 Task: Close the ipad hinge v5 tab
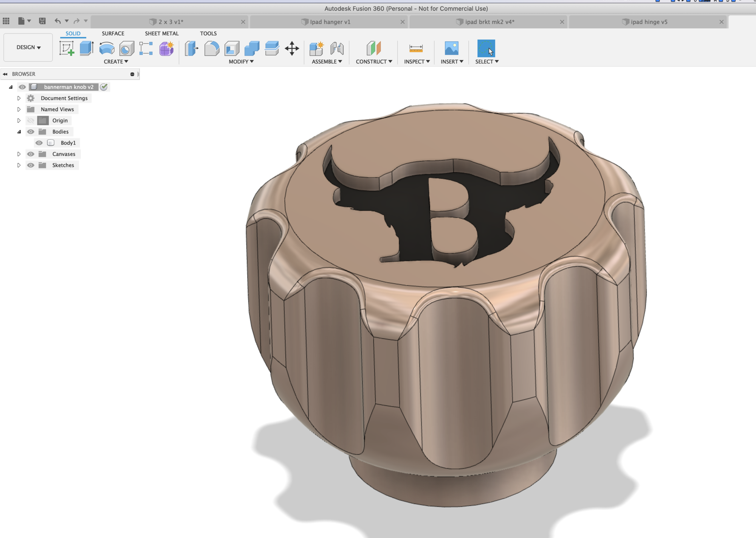[721, 22]
